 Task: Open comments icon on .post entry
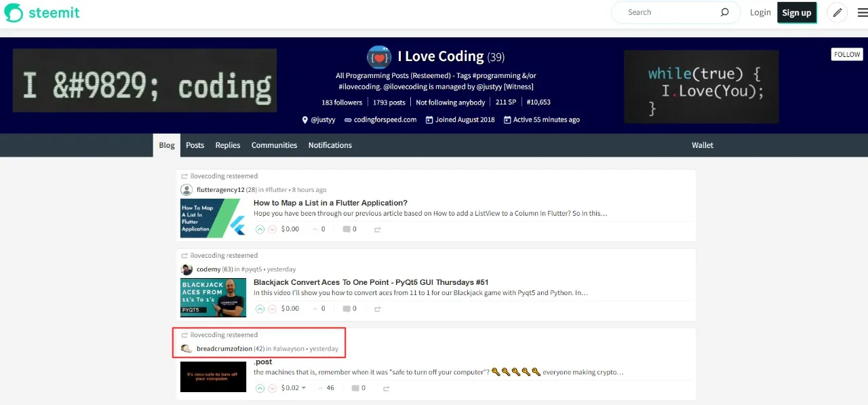[355, 388]
